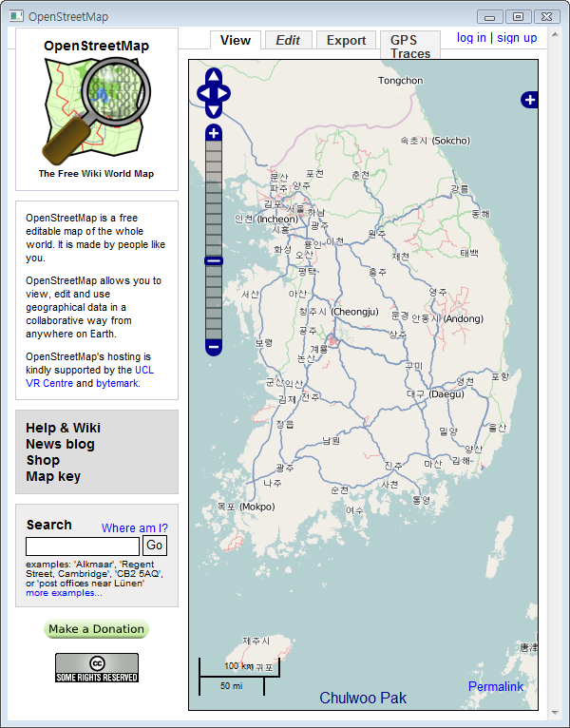Click the Where am I? link

point(135,527)
